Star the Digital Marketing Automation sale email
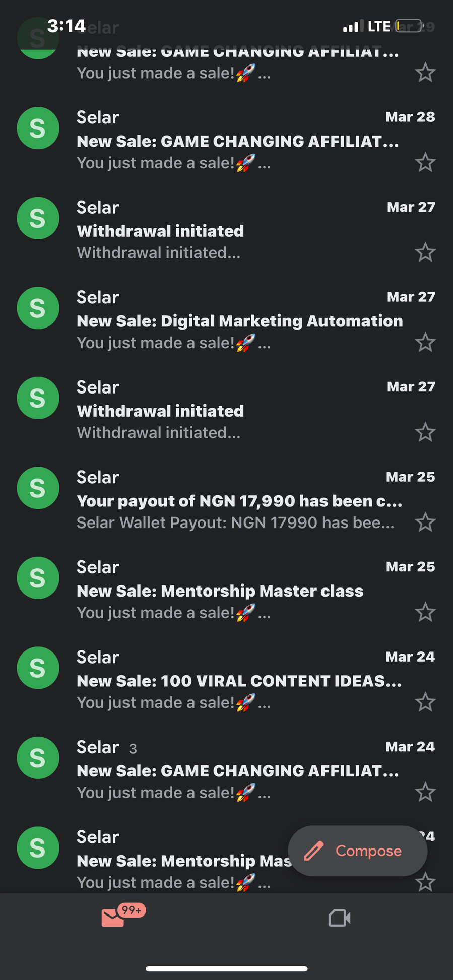 coord(425,343)
